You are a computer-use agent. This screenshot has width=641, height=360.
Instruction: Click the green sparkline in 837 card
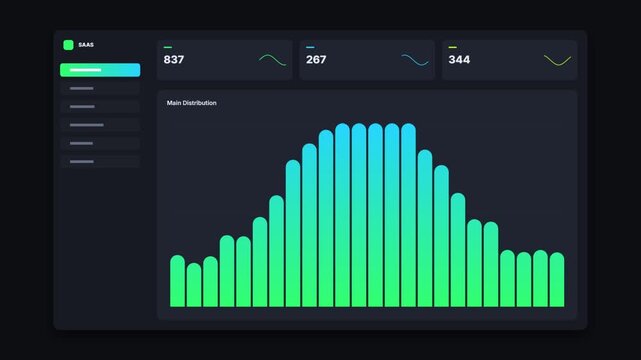[x=273, y=60]
